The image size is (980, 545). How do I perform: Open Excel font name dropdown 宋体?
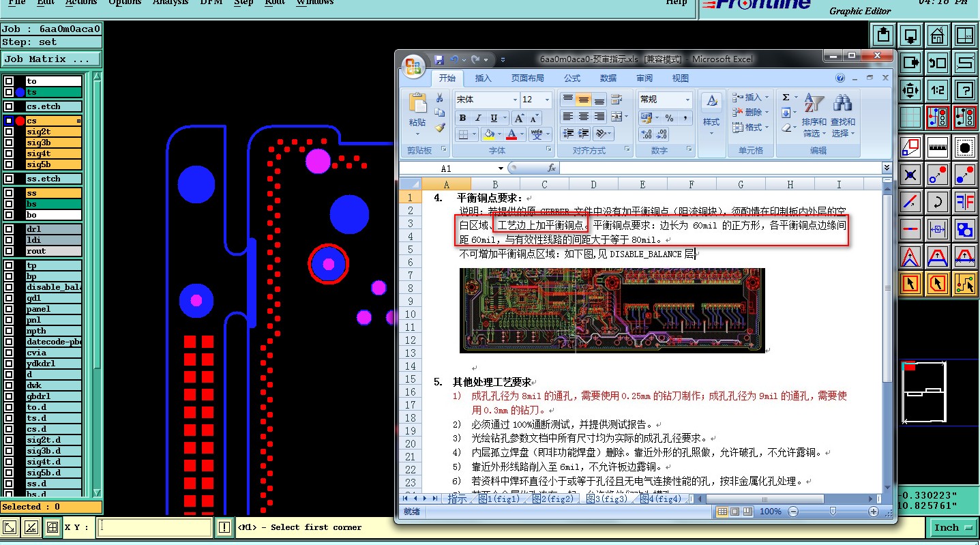click(514, 100)
